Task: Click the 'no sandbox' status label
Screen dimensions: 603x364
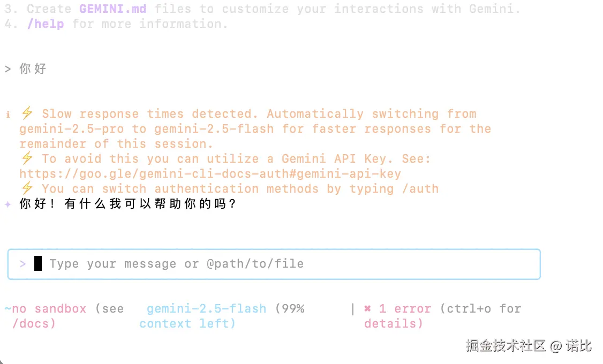Action: 49,309
